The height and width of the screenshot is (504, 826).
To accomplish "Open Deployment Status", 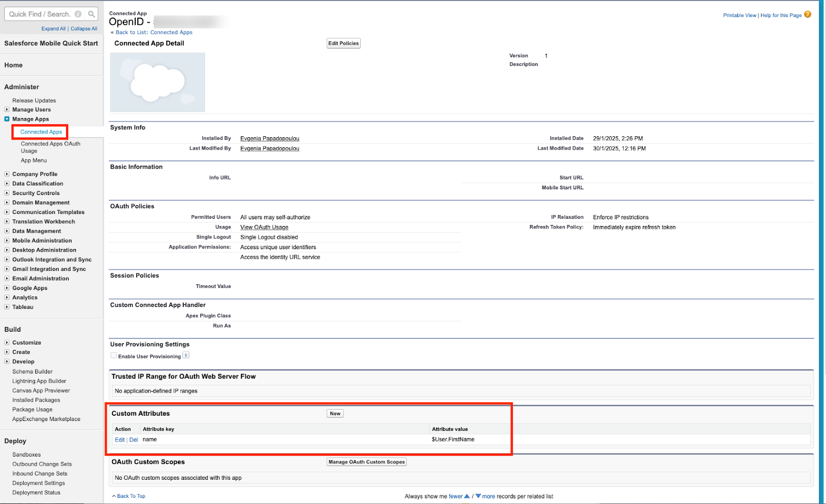I will [36, 493].
